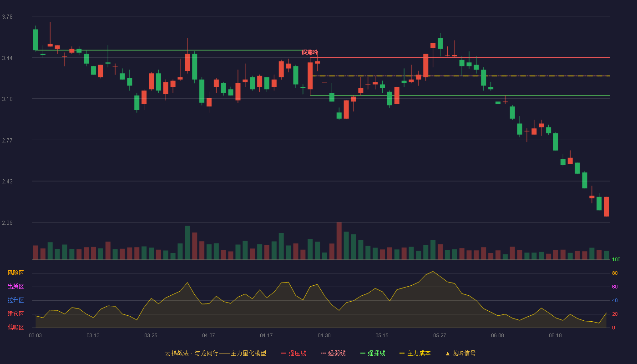Click the tallest red volume bar
This screenshot has height=364, width=637.
(339, 241)
